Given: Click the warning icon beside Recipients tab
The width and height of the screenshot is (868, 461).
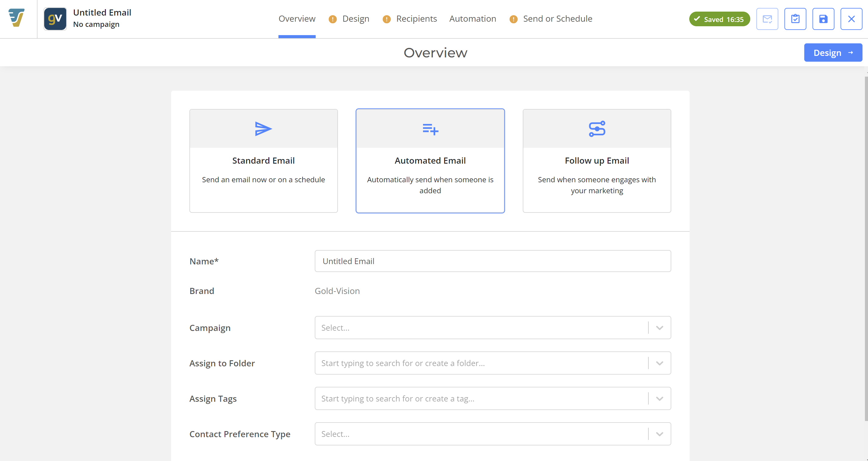Looking at the screenshot, I should (386, 19).
